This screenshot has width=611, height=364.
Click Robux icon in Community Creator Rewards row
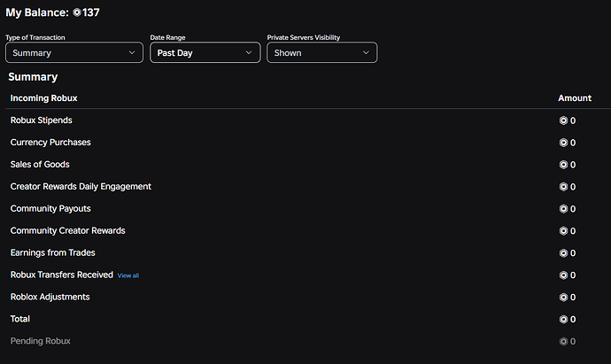[563, 231]
